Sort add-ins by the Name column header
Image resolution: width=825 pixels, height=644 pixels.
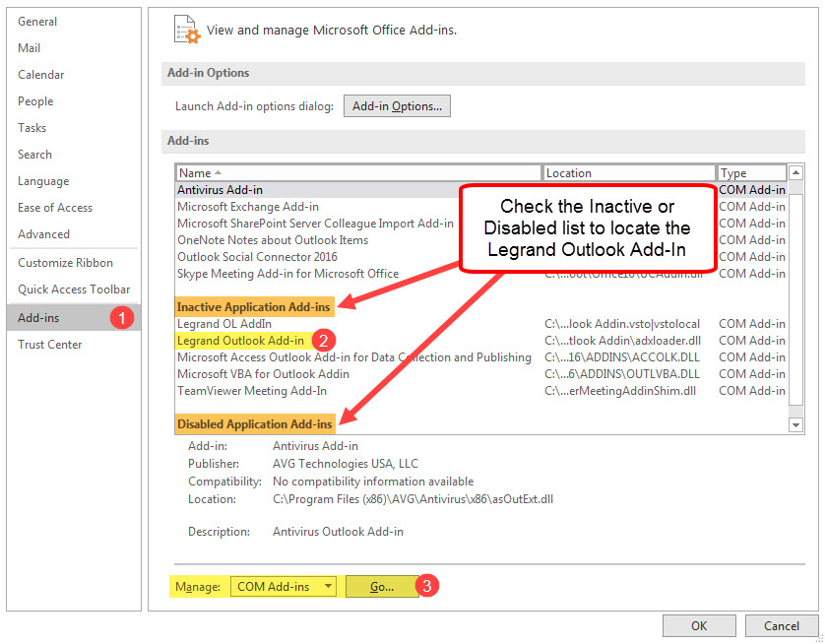[358, 173]
